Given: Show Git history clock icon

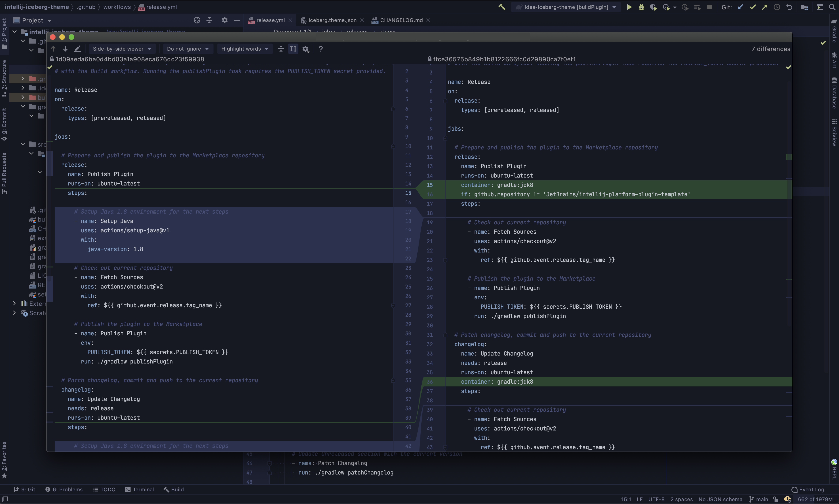Looking at the screenshot, I should click(777, 7).
